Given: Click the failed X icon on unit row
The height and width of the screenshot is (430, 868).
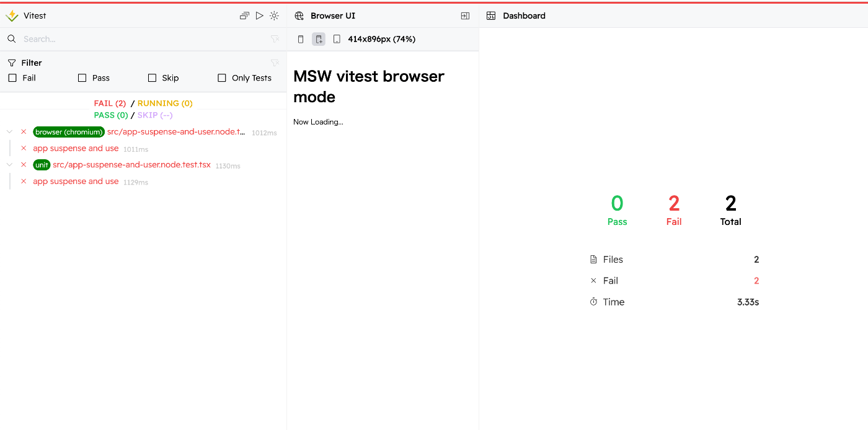Looking at the screenshot, I should point(24,165).
